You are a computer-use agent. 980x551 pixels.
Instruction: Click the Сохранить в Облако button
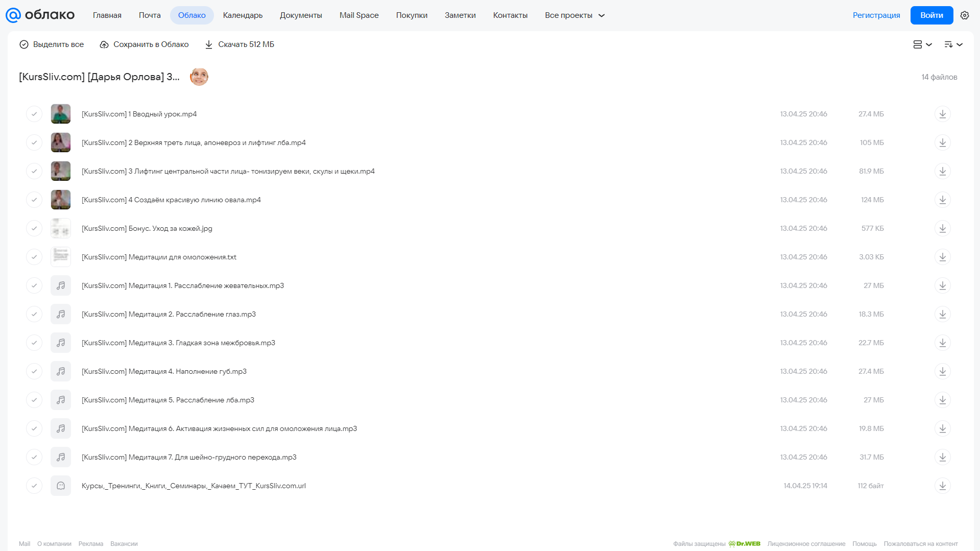click(x=144, y=44)
